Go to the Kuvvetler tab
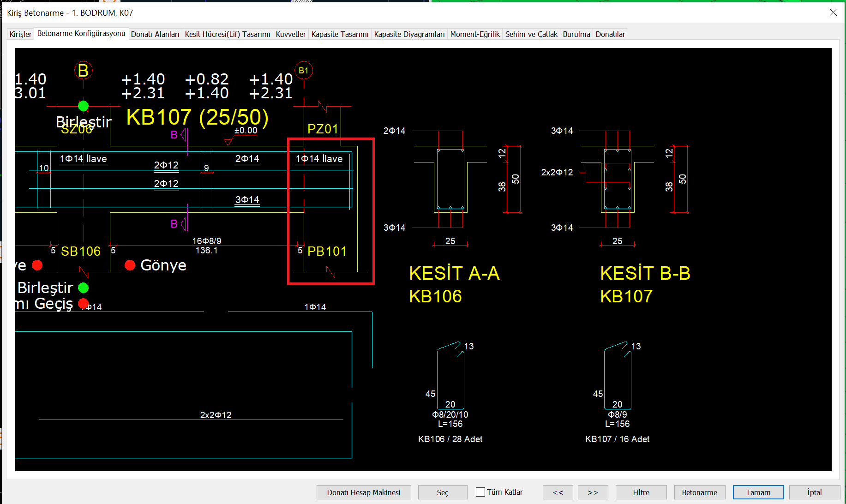 291,34
